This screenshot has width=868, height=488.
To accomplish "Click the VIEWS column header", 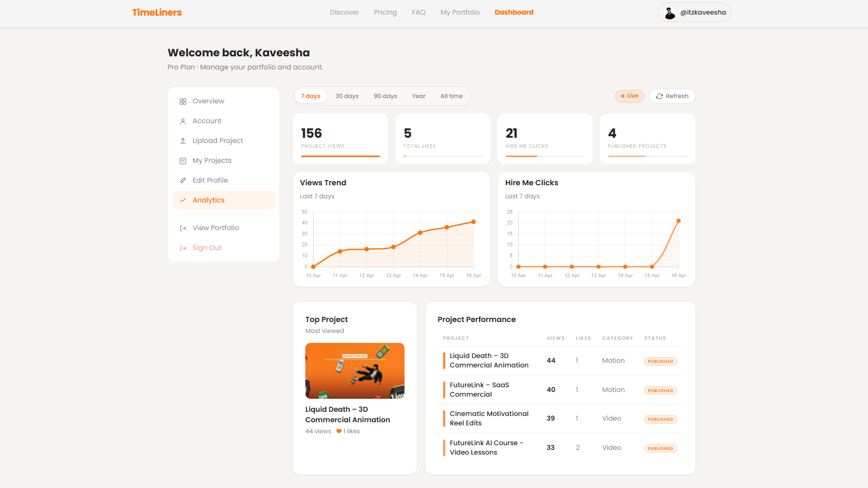I will tap(555, 338).
